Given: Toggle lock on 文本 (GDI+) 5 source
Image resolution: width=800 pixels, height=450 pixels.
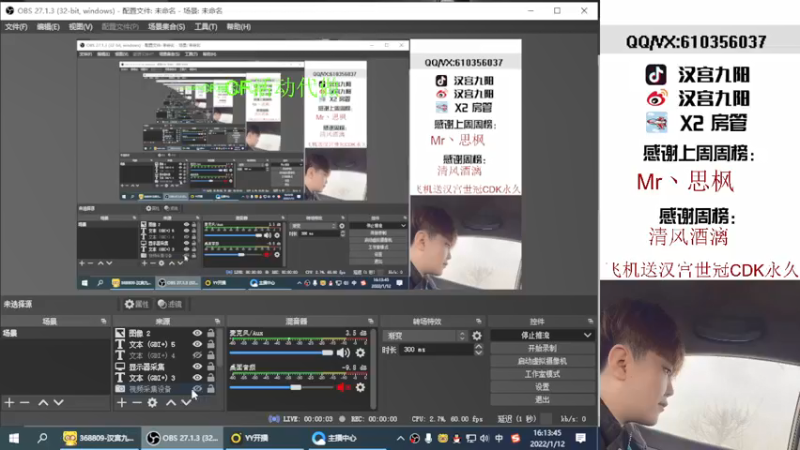Looking at the screenshot, I should tap(211, 344).
